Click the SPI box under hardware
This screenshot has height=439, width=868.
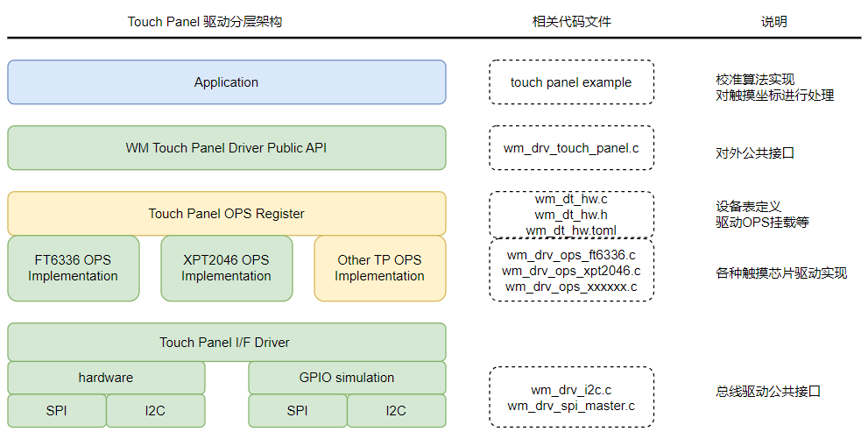point(56,411)
